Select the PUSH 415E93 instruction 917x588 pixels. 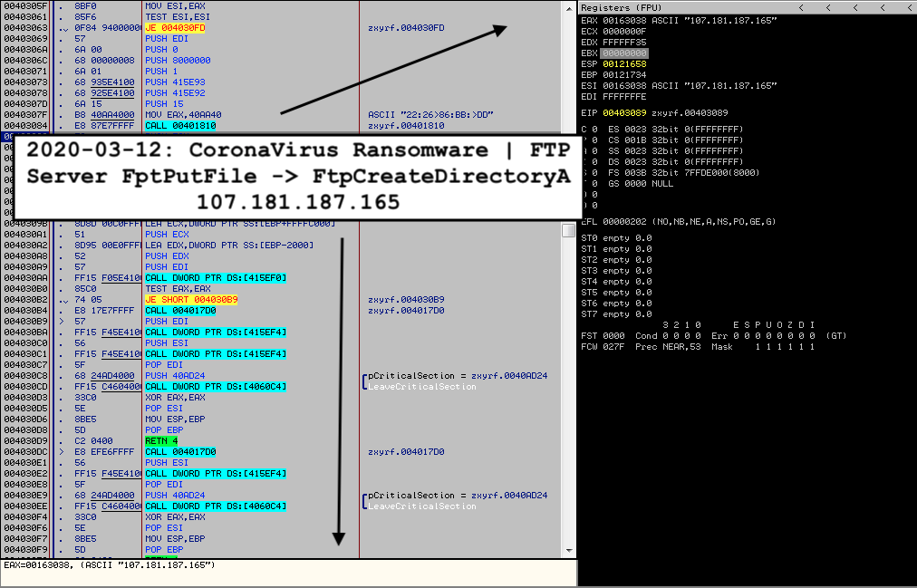pyautogui.click(x=175, y=82)
